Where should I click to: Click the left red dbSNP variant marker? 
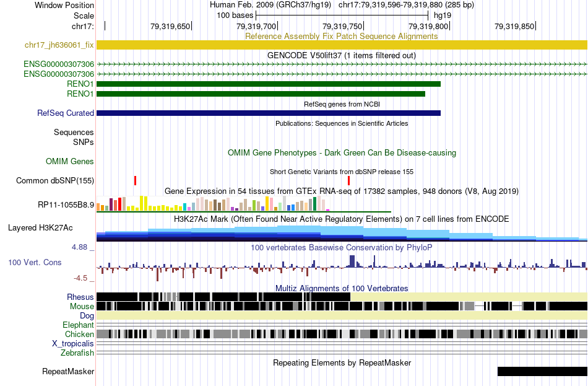(136, 181)
